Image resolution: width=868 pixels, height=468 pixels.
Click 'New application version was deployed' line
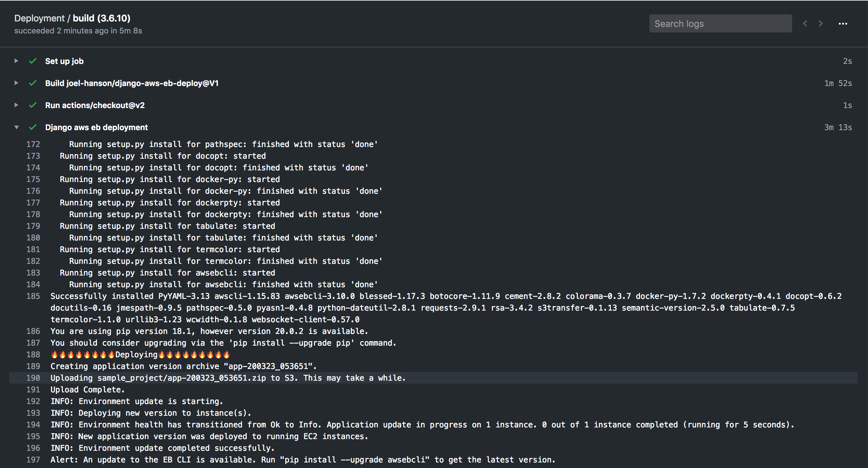209,437
